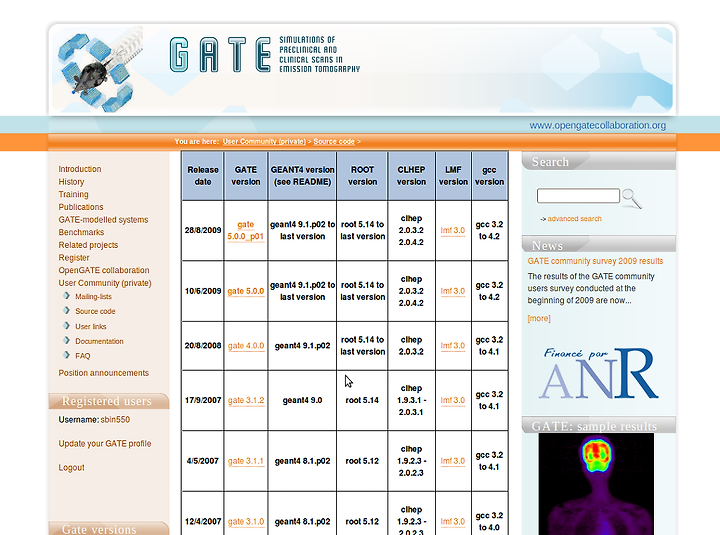Open the Documentation submenu item
This screenshot has width=720, height=535.
click(99, 341)
